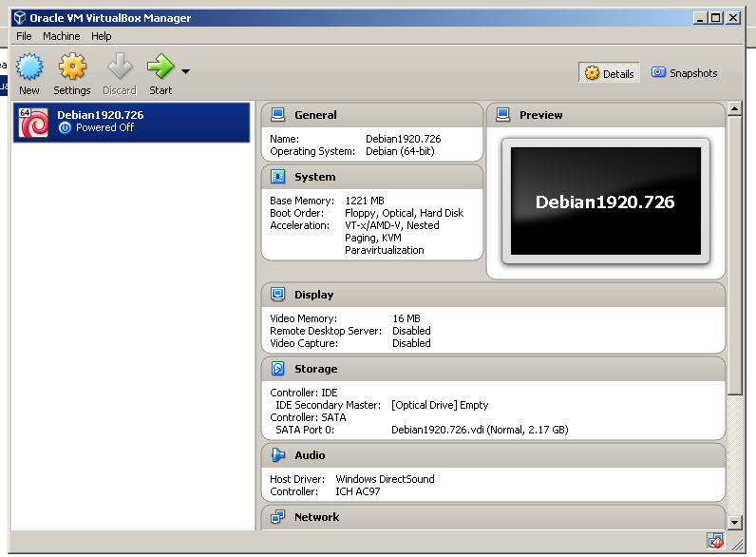Click the General section monitor icon
This screenshot has height=557, width=756.
(277, 115)
